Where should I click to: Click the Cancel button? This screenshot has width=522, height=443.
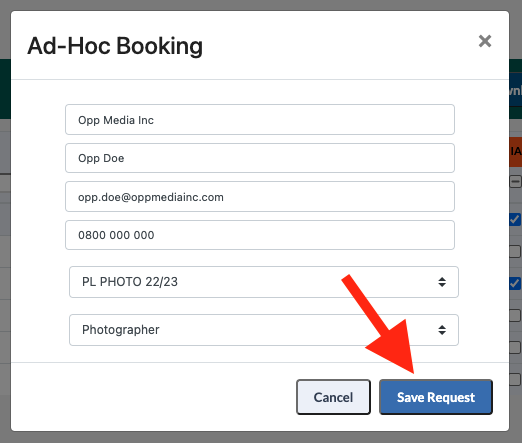pos(333,397)
